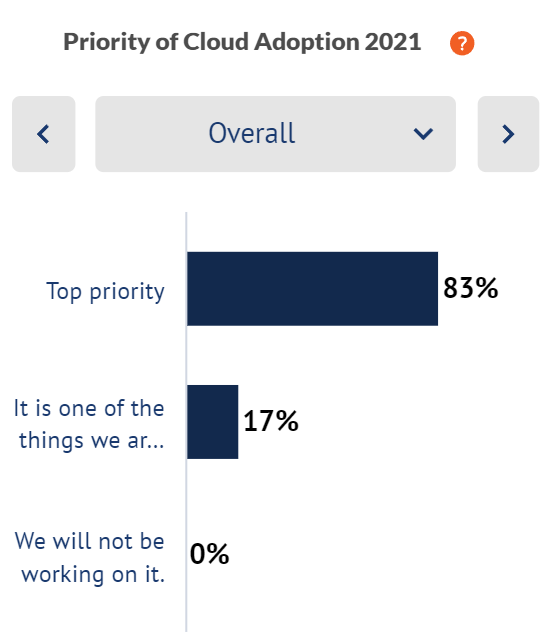The height and width of the screenshot is (636, 554).
Task: Click the "things we ar…" second label line
Action: click(92, 441)
